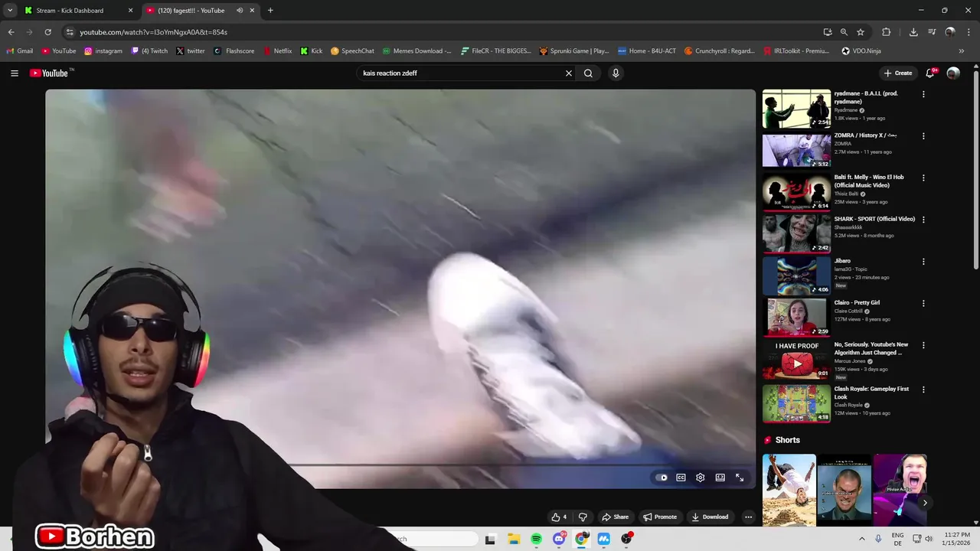Image resolution: width=980 pixels, height=551 pixels.
Task: Open Chrome extensions puzzle icon
Action: click(x=887, y=32)
